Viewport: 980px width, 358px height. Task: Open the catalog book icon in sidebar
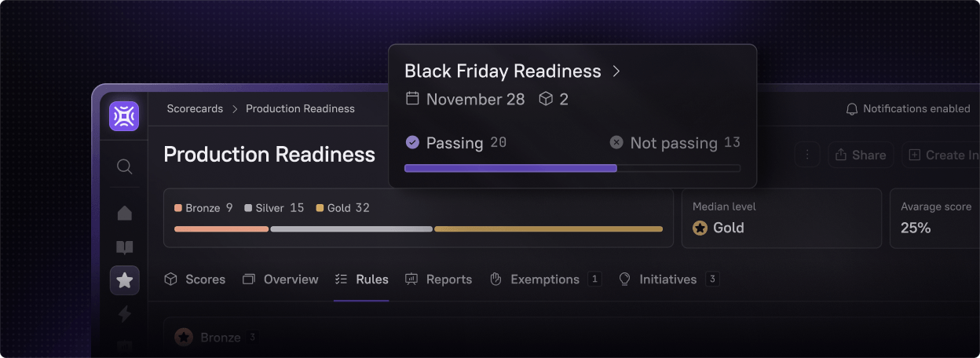pyautogui.click(x=124, y=248)
